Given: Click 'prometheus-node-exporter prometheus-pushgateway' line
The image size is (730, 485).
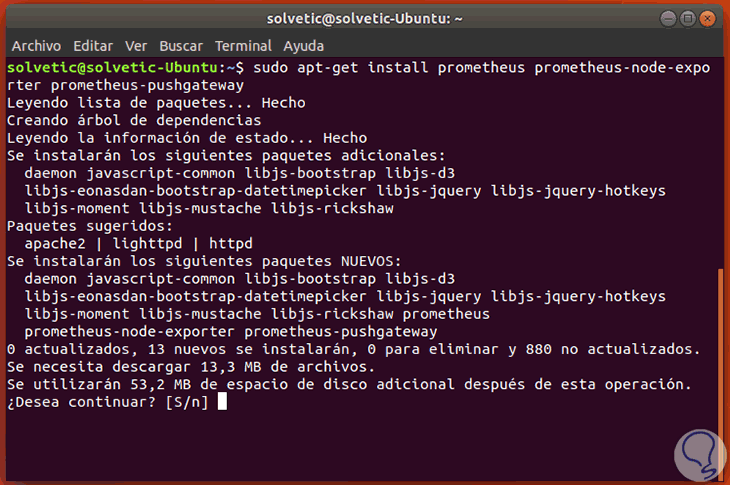Looking at the screenshot, I should [x=231, y=331].
